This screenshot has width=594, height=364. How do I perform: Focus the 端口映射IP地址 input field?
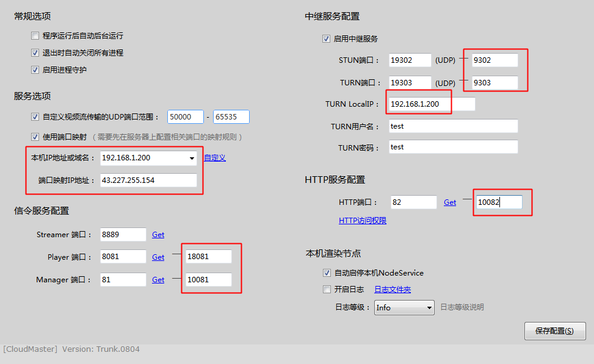click(148, 180)
